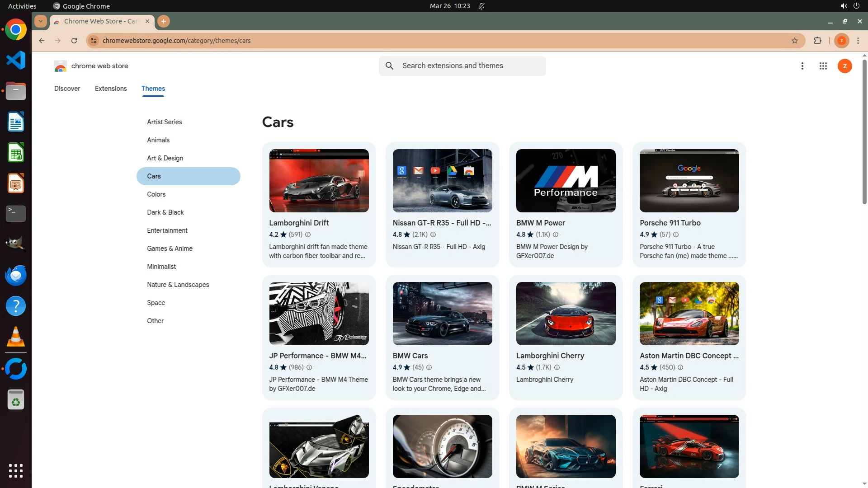Open Visual Studio Code from dock
The height and width of the screenshot is (488, 868).
pyautogui.click(x=16, y=60)
